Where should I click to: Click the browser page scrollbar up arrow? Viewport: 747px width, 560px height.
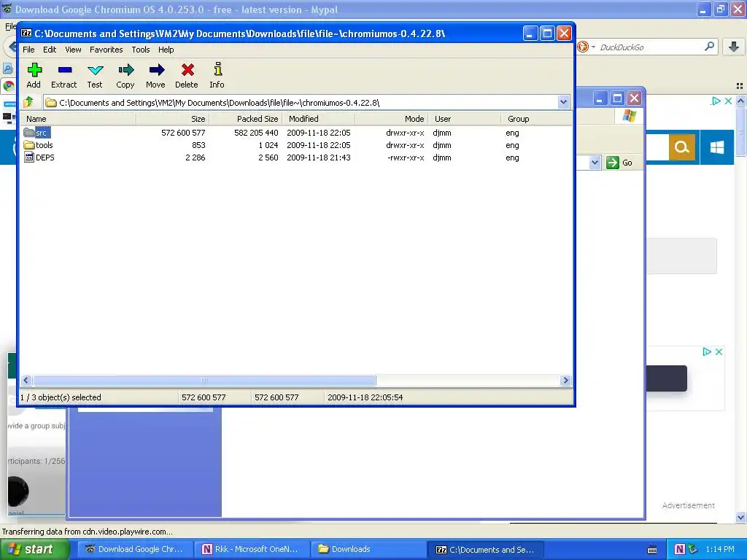(x=741, y=101)
